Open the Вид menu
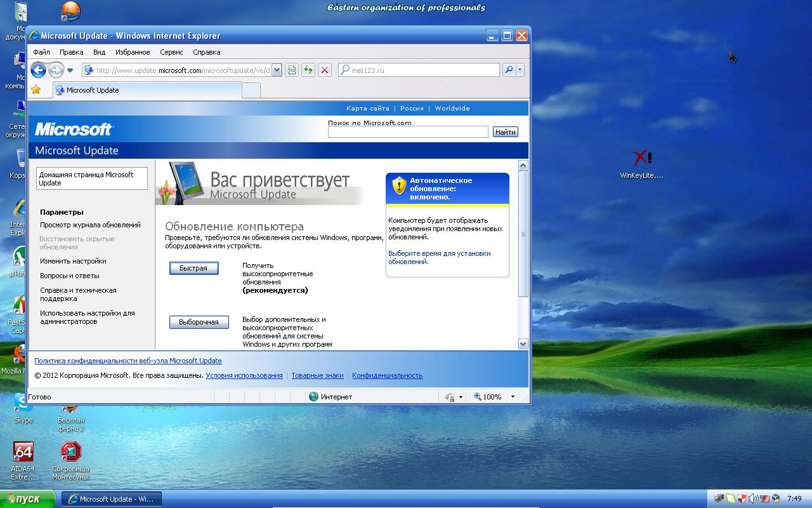 point(99,52)
